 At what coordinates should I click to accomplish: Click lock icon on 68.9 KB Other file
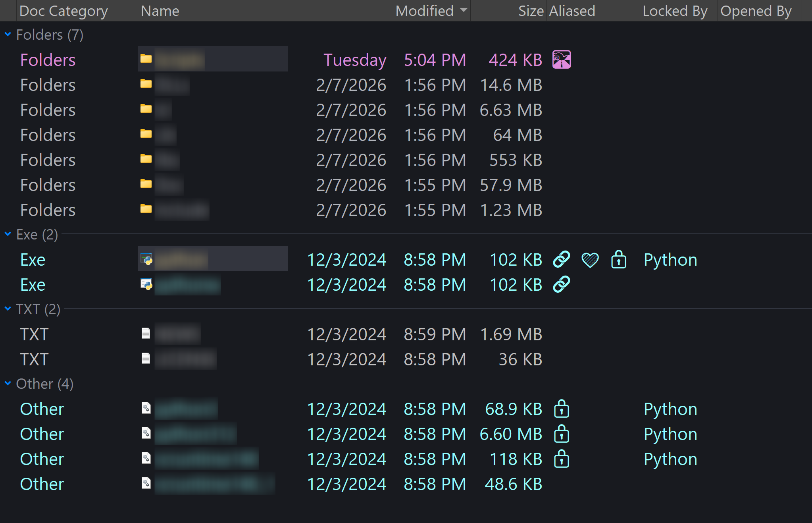562,409
